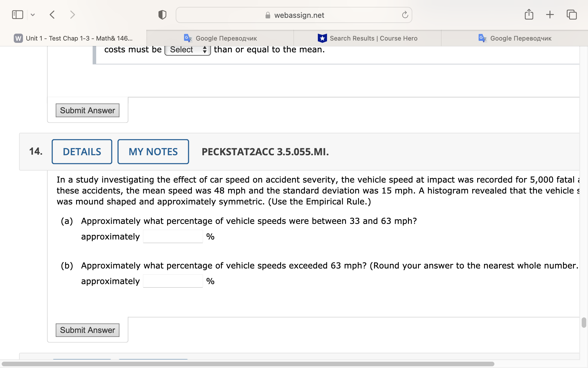Open the sidebar chevron dropdown

pos(32,14)
